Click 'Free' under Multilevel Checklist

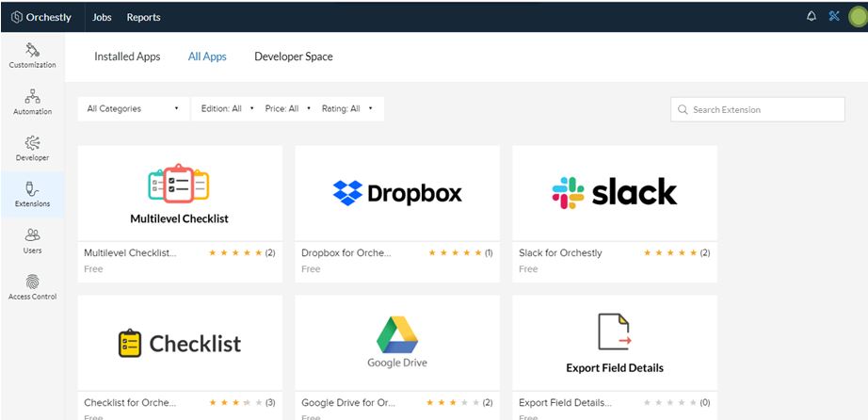click(93, 268)
